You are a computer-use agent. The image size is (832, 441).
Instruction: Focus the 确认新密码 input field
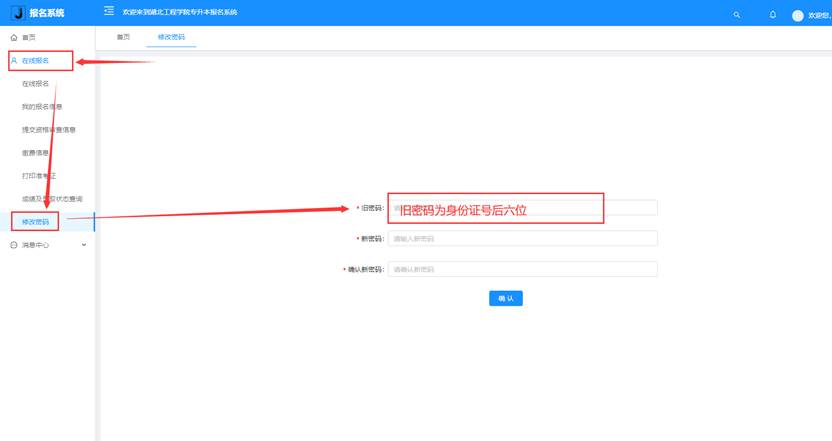click(x=522, y=269)
